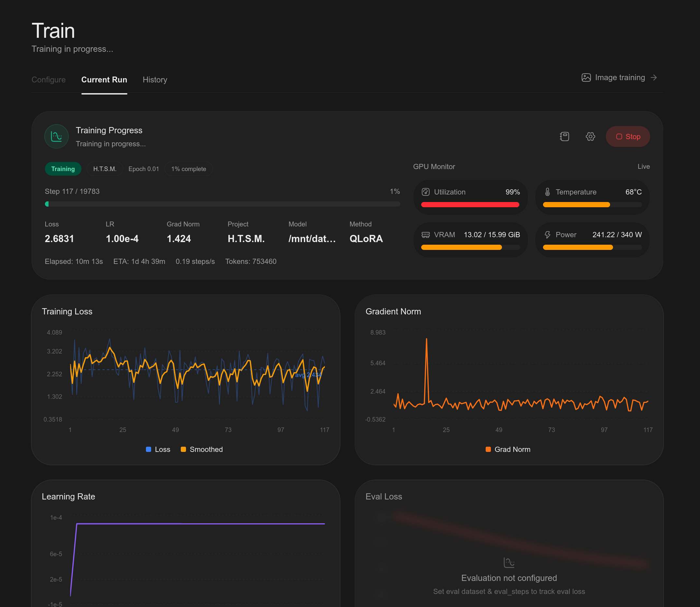Click the Power lightning bolt icon
Viewport: 700px width, 607px height.
(x=547, y=235)
